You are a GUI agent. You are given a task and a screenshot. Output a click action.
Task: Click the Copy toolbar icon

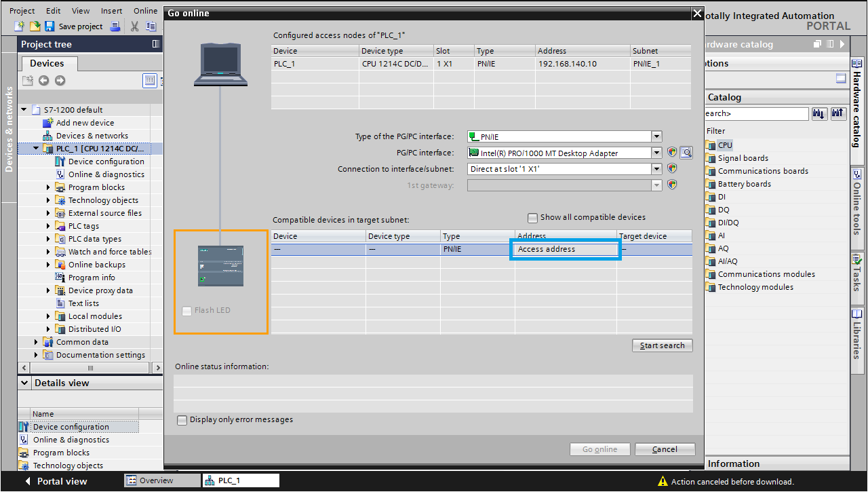pos(151,26)
